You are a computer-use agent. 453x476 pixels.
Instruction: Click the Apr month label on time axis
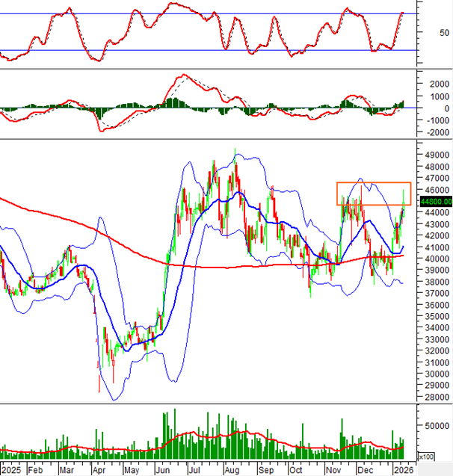[x=99, y=471]
